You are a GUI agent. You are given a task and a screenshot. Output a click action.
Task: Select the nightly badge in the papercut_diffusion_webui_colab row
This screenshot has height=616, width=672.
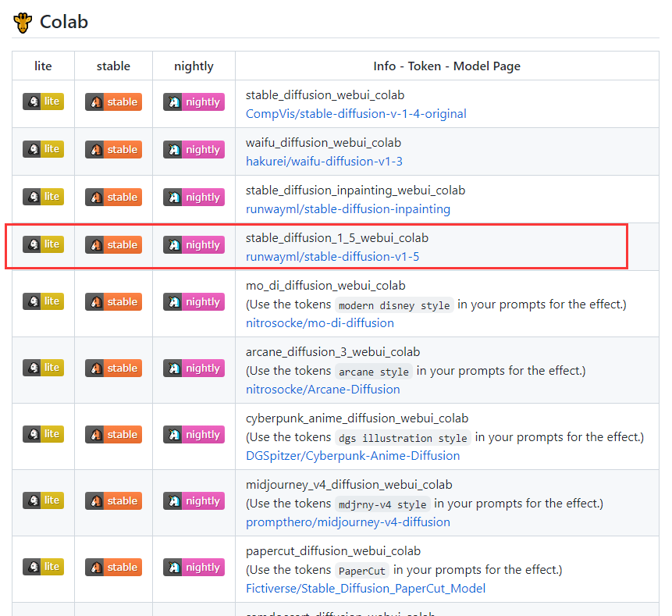point(194,567)
